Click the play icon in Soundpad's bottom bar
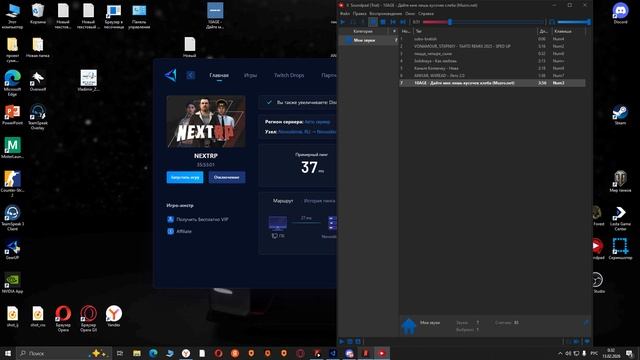 [x=342, y=341]
